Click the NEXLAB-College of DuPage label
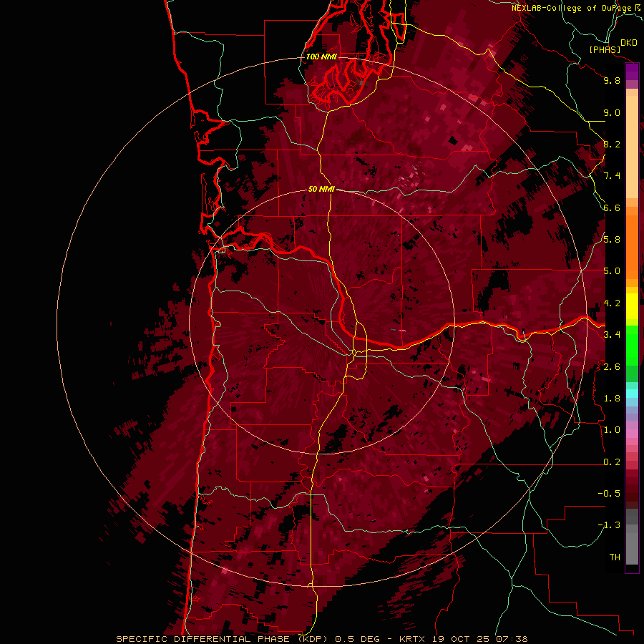This screenshot has height=644, width=644. [571, 8]
